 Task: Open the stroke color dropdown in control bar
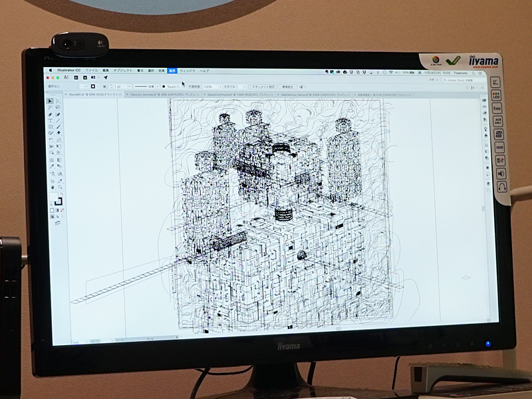(98, 86)
